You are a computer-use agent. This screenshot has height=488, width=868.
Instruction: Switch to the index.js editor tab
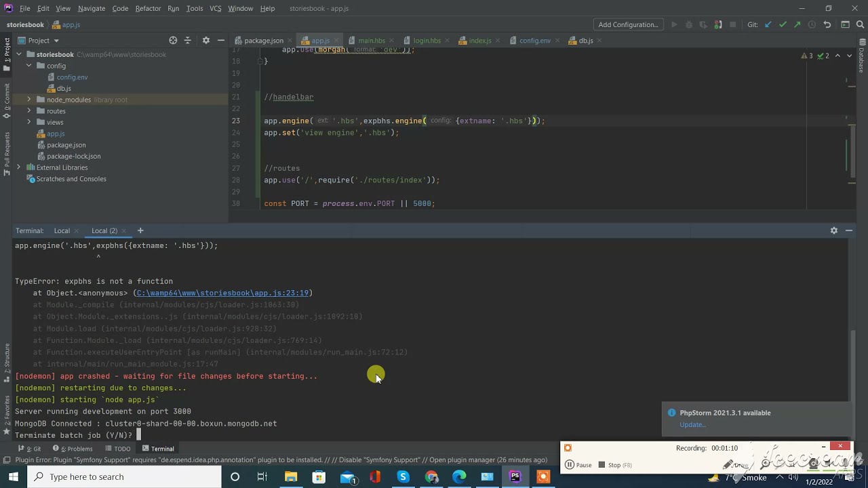tap(479, 41)
